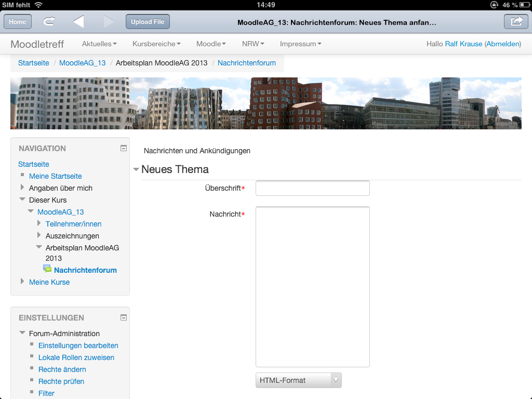Image resolution: width=532 pixels, height=399 pixels.
Task: Open the Aktuelles menu
Action: click(99, 44)
